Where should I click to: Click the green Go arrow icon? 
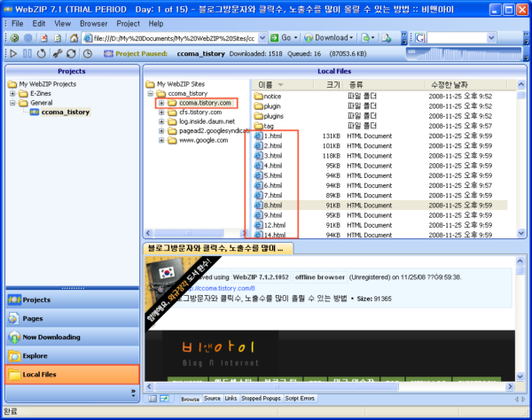click(x=275, y=37)
